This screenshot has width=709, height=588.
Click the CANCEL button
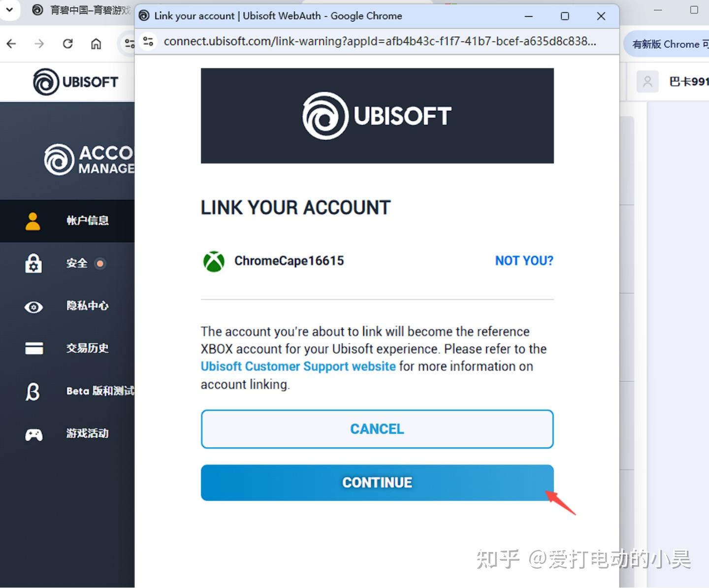(377, 429)
